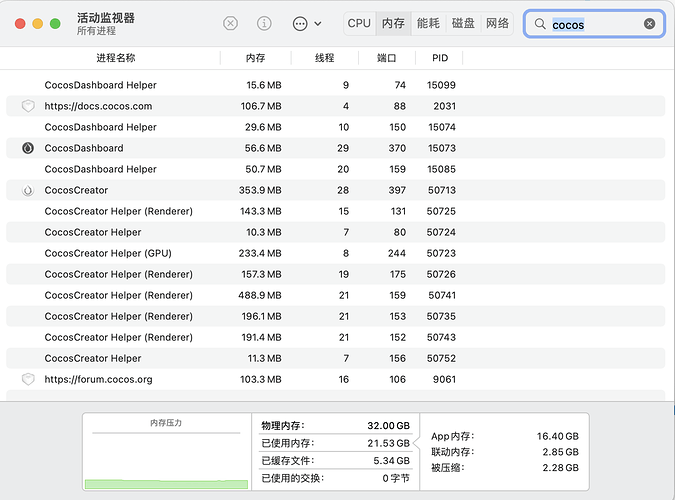The image size is (675, 500).
Task: Click the docs.cocos.com shield icon
Action: 28,106
